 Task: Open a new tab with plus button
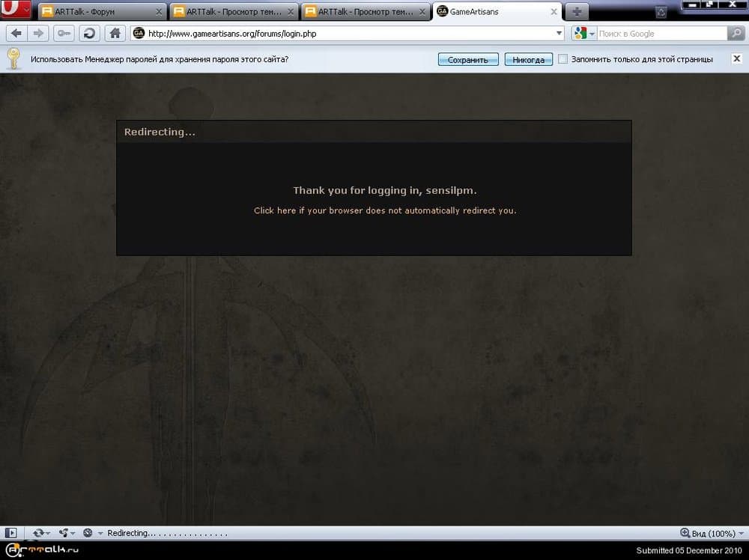576,12
